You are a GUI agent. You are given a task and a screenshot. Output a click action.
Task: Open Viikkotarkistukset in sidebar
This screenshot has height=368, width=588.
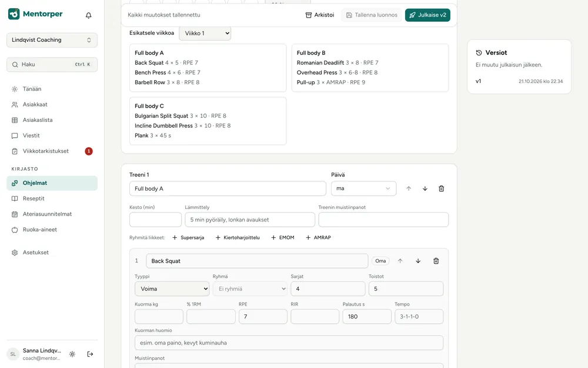tap(52, 151)
